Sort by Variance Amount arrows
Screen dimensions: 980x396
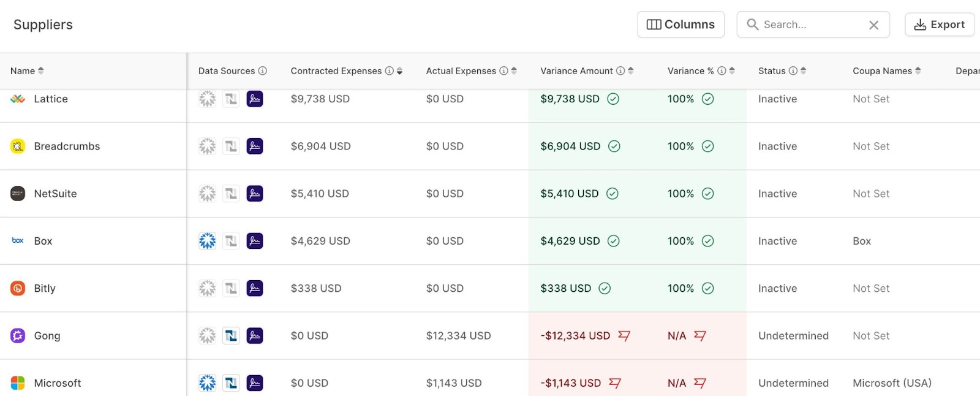[631, 71]
